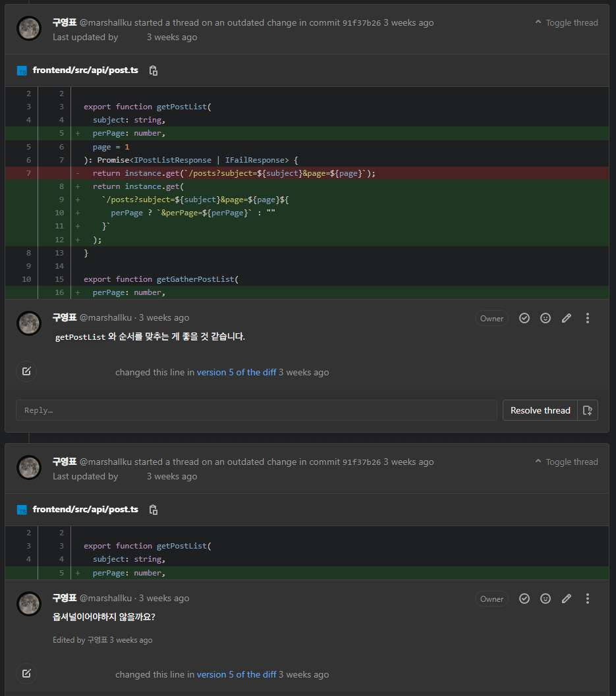
Task: Edit second comment with pencil icon
Action: [x=567, y=599]
